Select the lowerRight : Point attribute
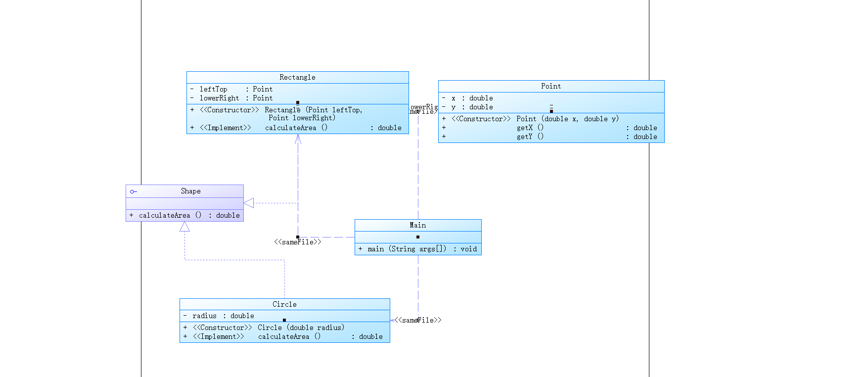Viewport: 868px width, 377px height. 231,98
